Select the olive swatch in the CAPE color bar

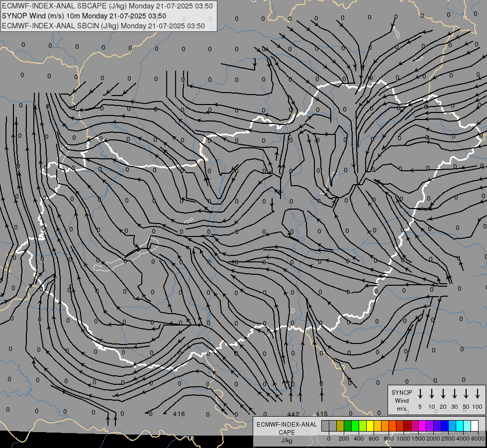[340, 426]
